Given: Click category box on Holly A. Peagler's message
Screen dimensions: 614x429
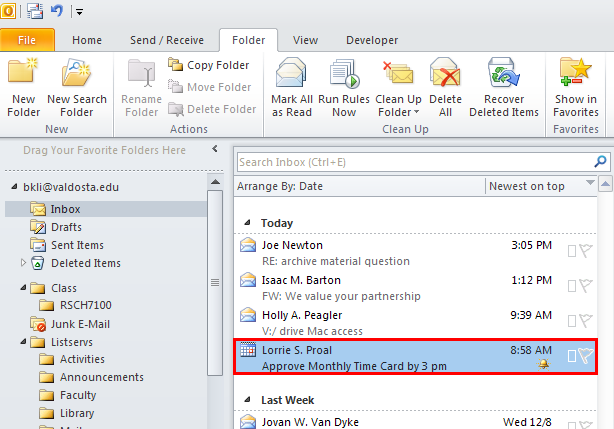Looking at the screenshot, I should [572, 321].
